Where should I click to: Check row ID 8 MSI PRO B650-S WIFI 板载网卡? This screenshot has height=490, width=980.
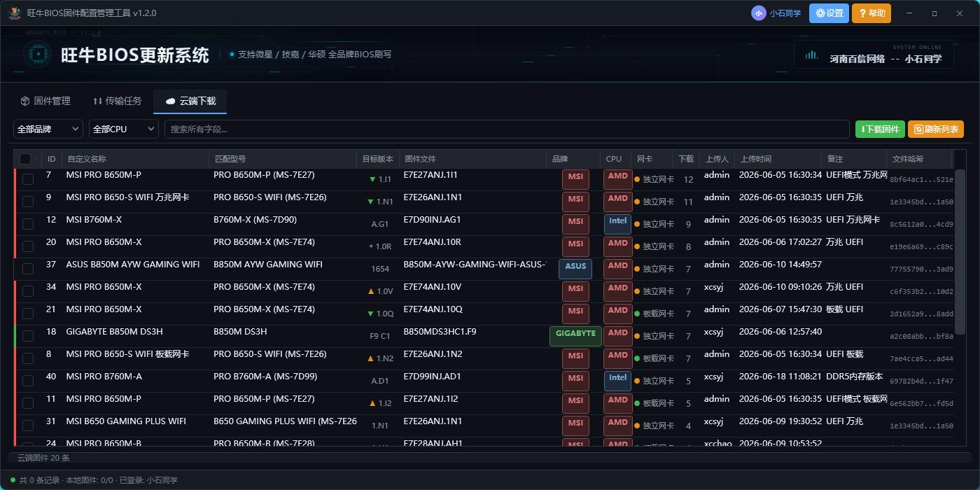28,358
